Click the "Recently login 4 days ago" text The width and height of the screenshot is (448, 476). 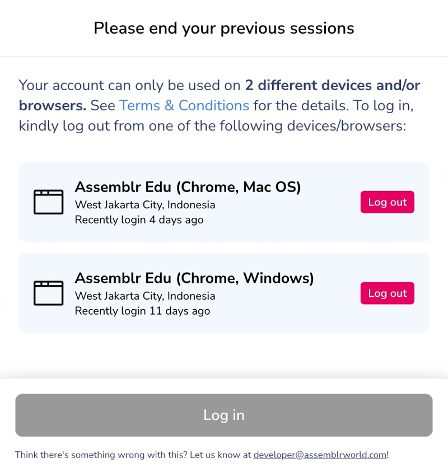click(x=139, y=220)
